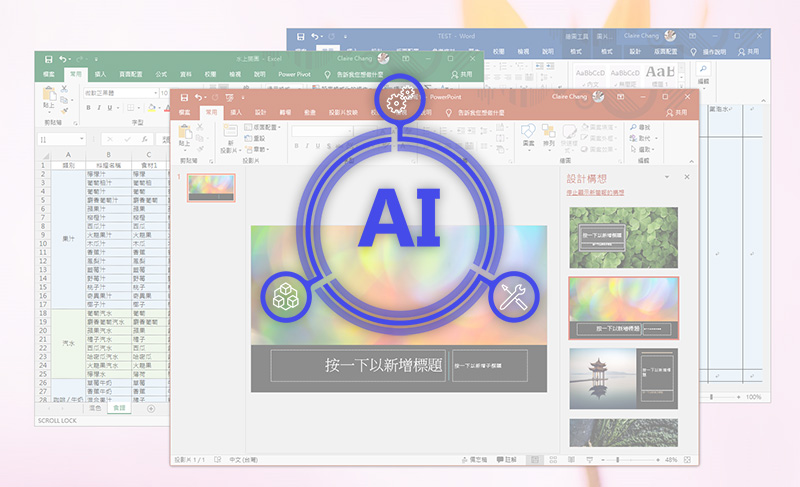Image resolution: width=800 pixels, height=487 pixels.
Task: Select slide 1 thumbnail in PowerPoint panel
Action: (x=211, y=188)
